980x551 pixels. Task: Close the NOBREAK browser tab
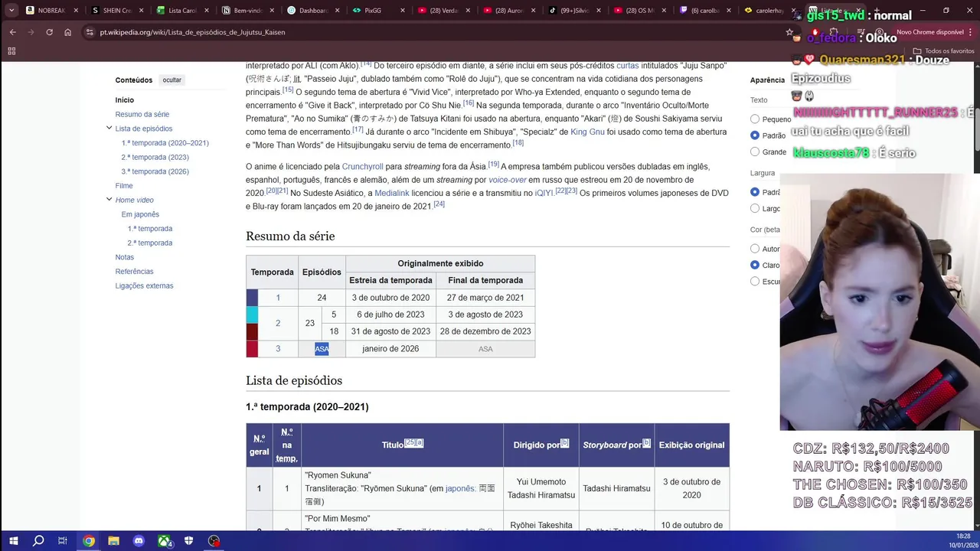coord(76,11)
